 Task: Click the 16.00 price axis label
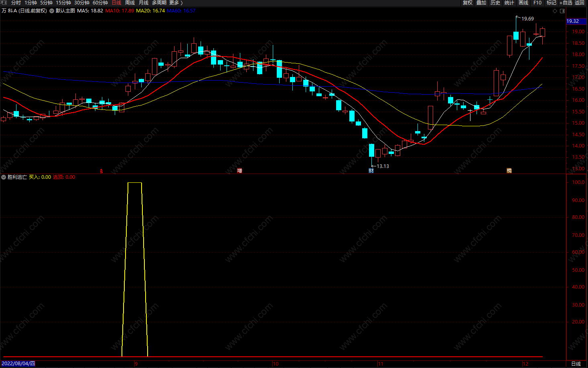click(x=578, y=100)
